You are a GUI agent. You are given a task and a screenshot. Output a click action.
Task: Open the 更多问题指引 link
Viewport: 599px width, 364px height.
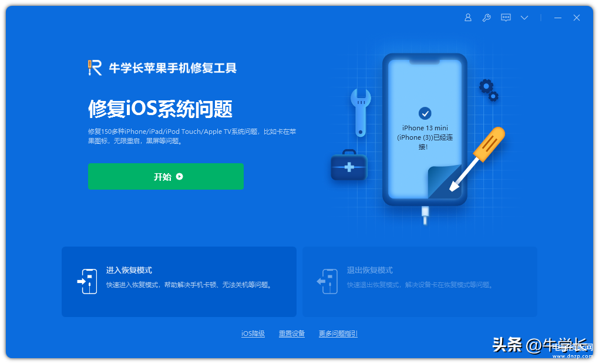tap(338, 333)
